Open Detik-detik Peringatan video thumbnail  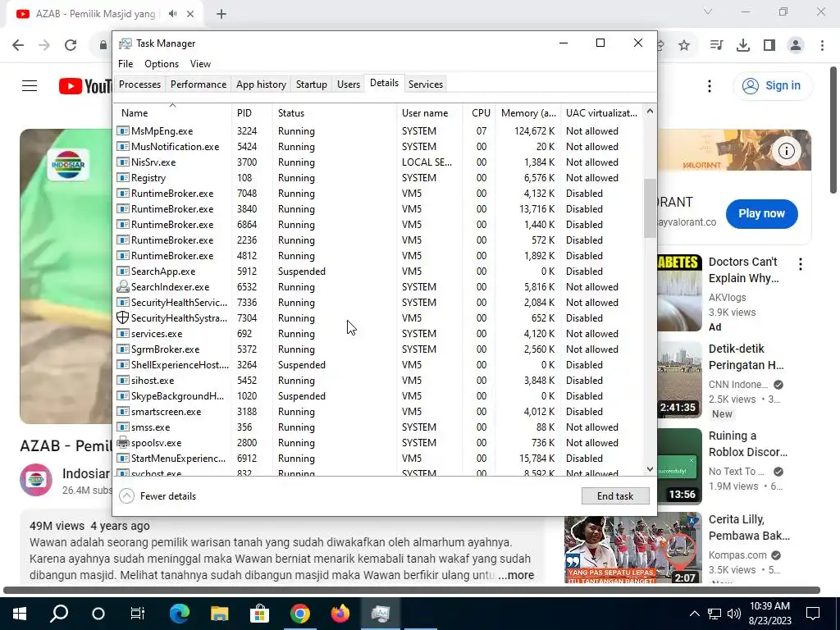[x=679, y=380]
